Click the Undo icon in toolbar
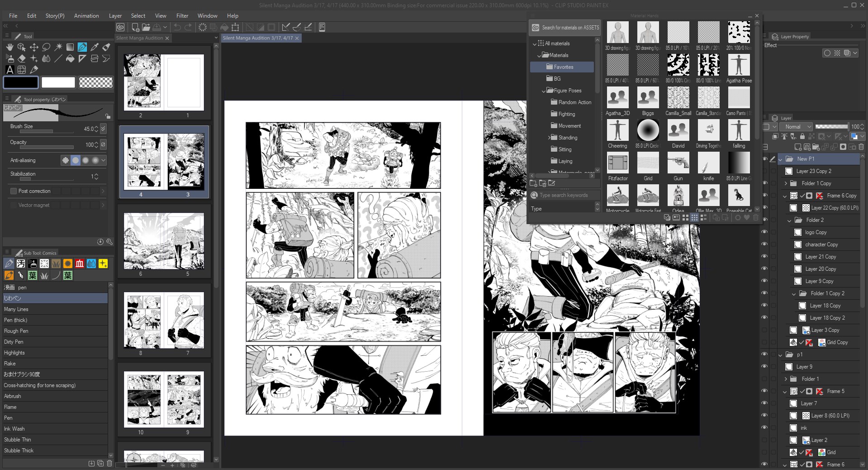Screen dimensions: 868x470 coord(177,27)
